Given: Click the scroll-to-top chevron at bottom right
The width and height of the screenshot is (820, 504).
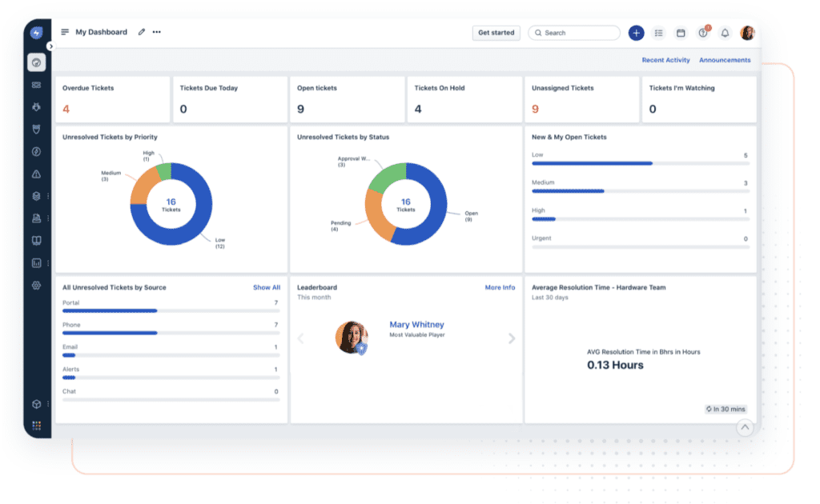Looking at the screenshot, I should point(745,428).
